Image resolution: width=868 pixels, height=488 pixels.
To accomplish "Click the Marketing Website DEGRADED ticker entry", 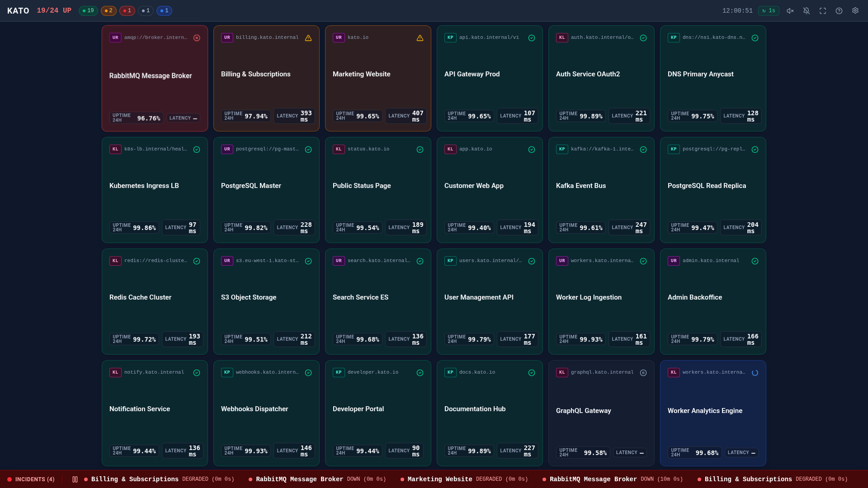I will [464, 479].
